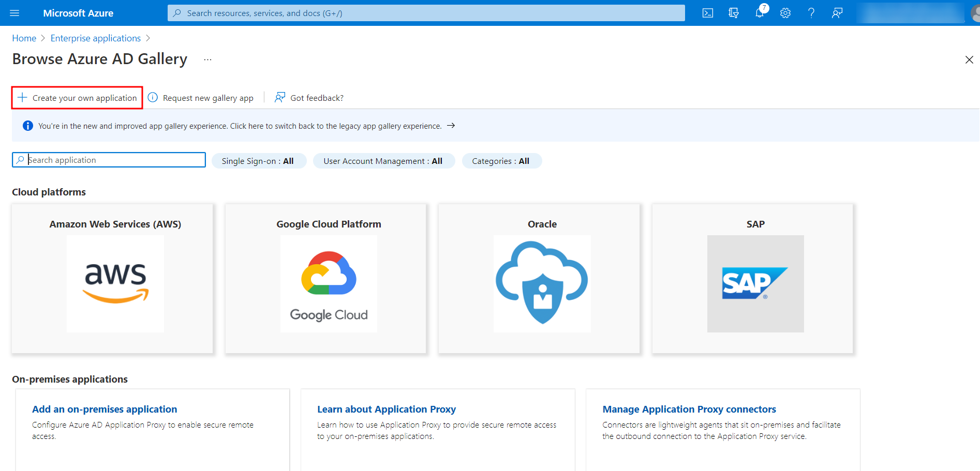Open the Directories and subscriptions filter icon
The width and height of the screenshot is (980, 471).
734,13
